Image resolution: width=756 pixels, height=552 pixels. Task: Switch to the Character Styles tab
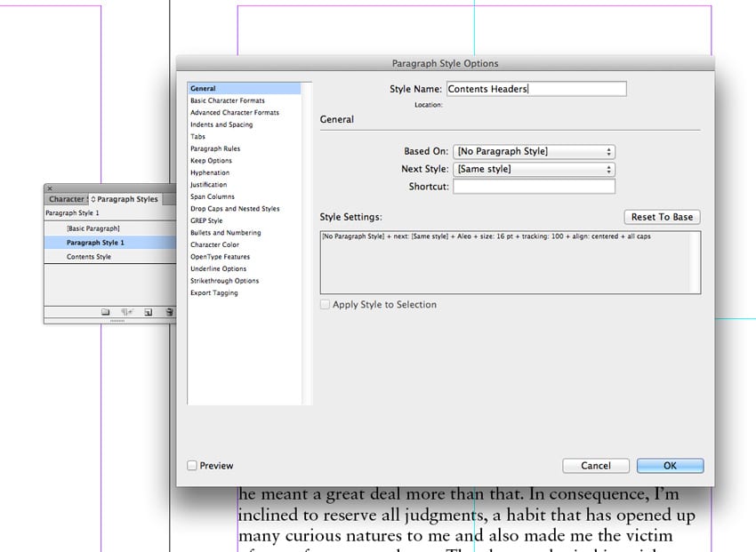click(67, 199)
